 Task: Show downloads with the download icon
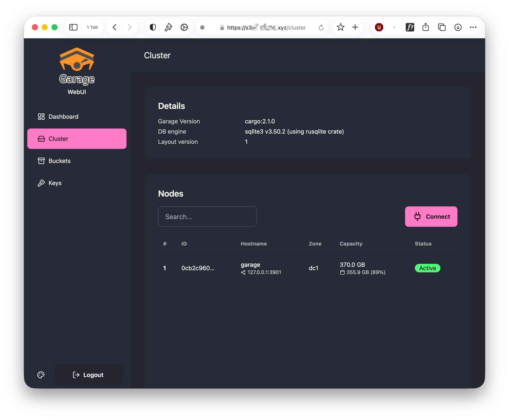coord(458,27)
